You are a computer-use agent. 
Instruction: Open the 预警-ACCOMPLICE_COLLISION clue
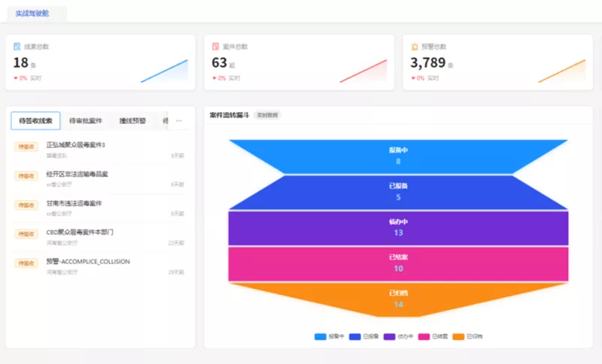[x=88, y=261]
